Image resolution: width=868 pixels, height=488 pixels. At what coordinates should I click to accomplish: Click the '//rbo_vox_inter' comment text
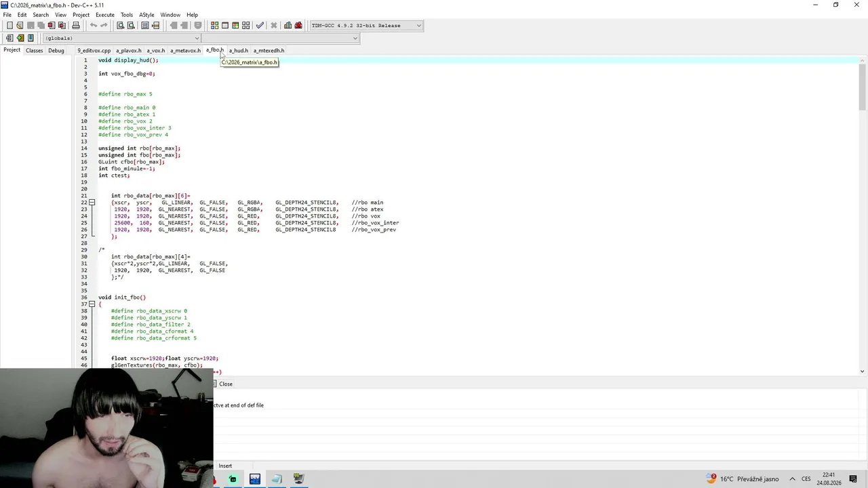[375, 223]
